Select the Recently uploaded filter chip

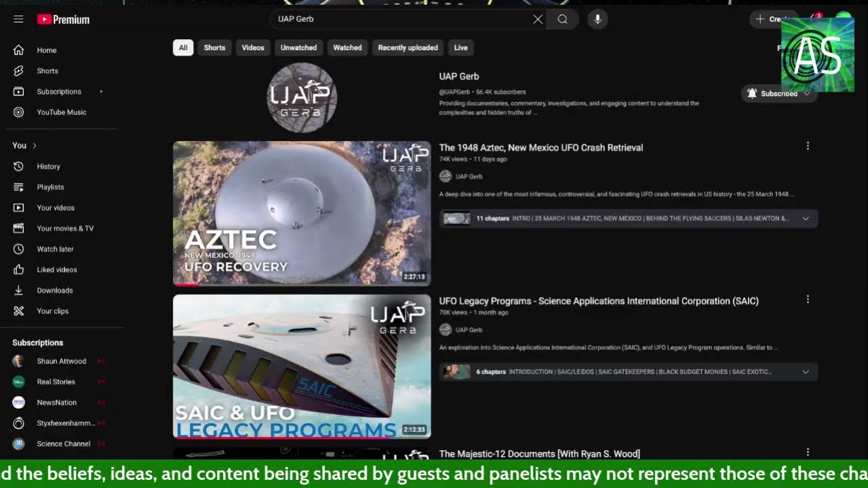pos(408,47)
